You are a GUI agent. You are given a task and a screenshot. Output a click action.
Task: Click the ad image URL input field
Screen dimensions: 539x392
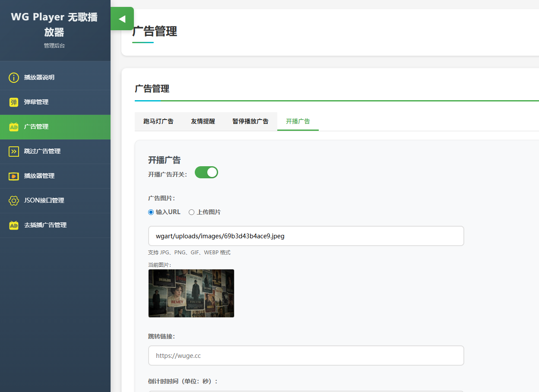pyautogui.click(x=306, y=236)
